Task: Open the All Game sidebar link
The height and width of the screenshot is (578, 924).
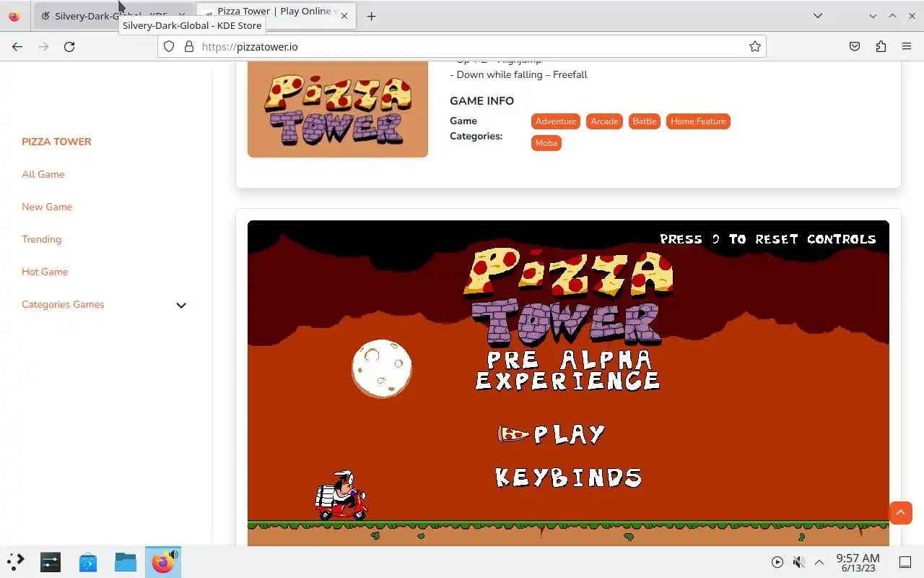Action: 43,174
